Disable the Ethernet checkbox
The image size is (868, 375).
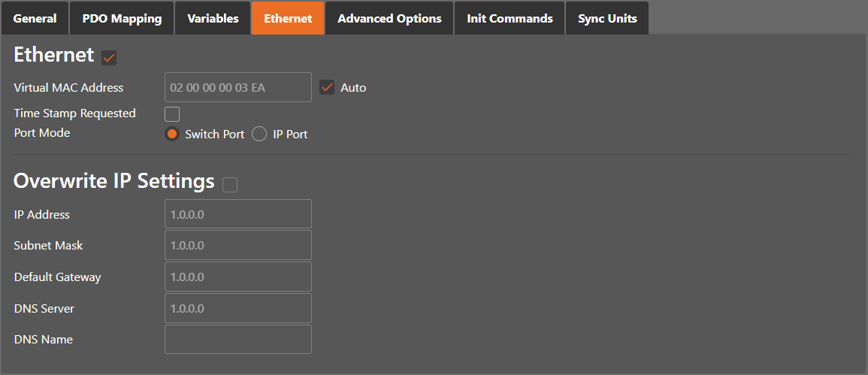(x=109, y=57)
